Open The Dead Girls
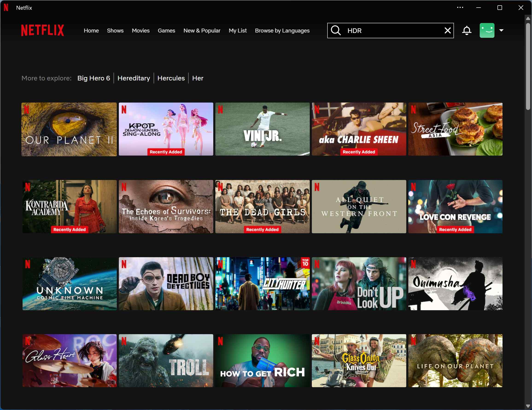The height and width of the screenshot is (410, 532). (262, 206)
